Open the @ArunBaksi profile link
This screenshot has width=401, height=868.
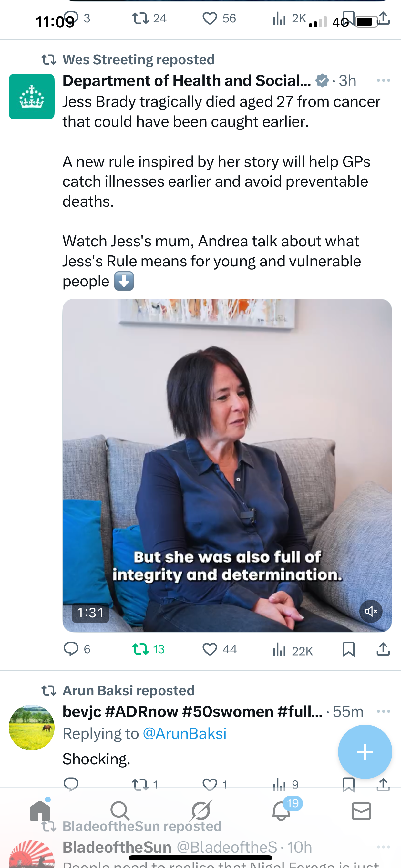(x=185, y=734)
